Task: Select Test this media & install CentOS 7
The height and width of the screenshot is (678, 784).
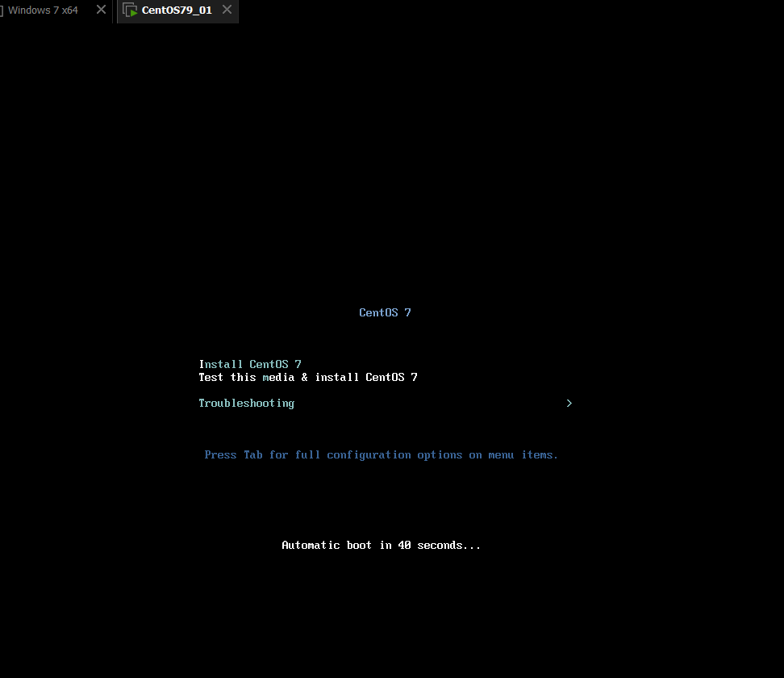Action: coord(308,377)
